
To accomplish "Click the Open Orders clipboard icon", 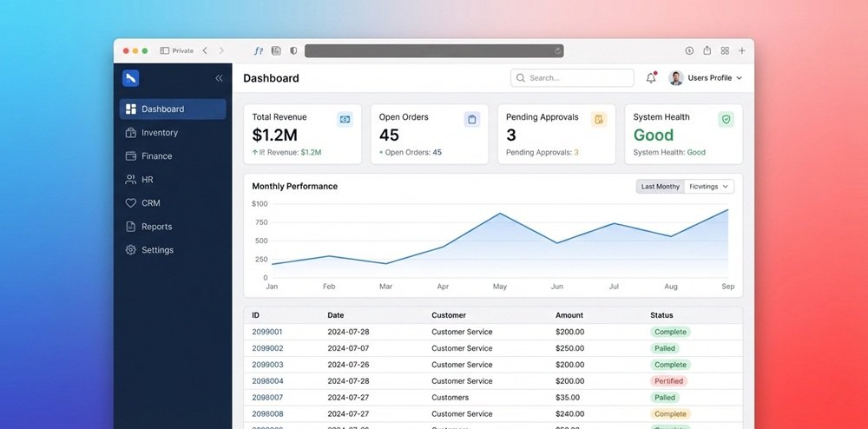I will pos(471,119).
